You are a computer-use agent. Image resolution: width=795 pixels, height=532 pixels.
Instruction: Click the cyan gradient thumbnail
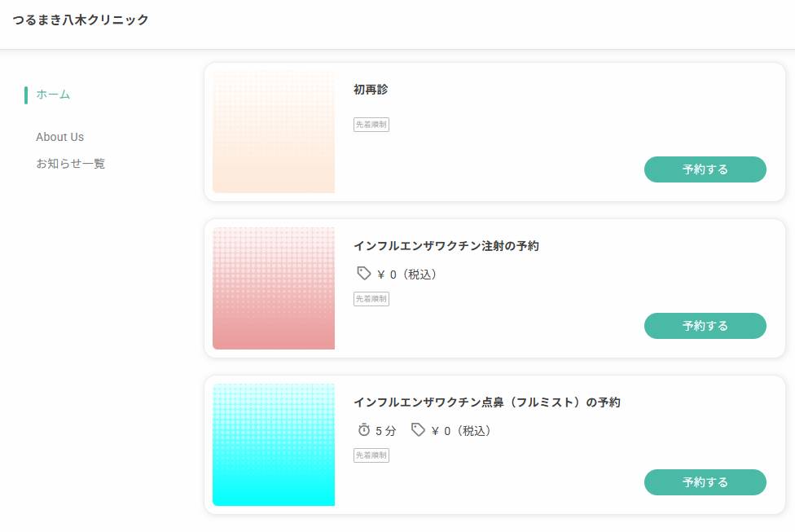[274, 445]
